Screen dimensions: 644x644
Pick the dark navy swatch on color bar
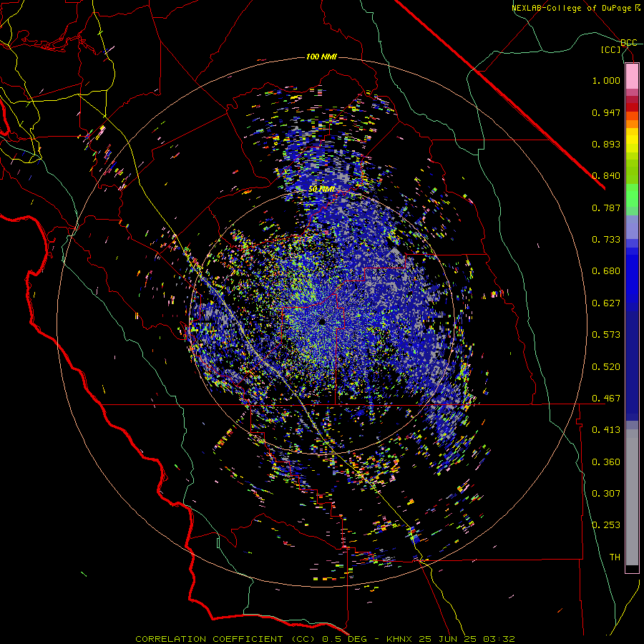click(632, 361)
